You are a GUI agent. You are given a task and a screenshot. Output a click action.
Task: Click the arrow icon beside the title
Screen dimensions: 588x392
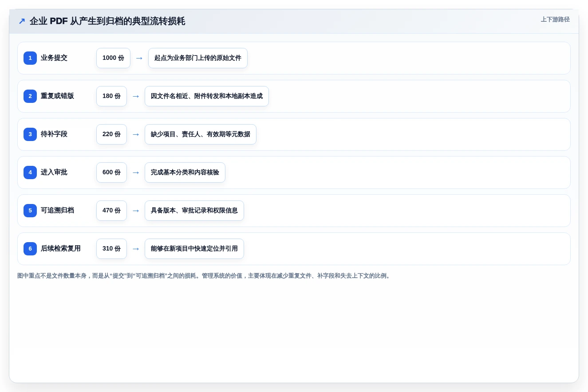[22, 21]
